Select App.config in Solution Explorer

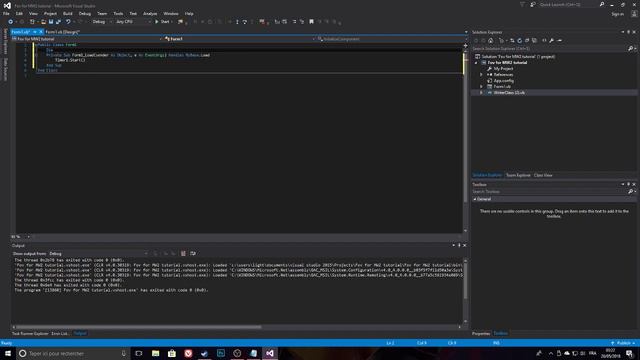pos(503,81)
